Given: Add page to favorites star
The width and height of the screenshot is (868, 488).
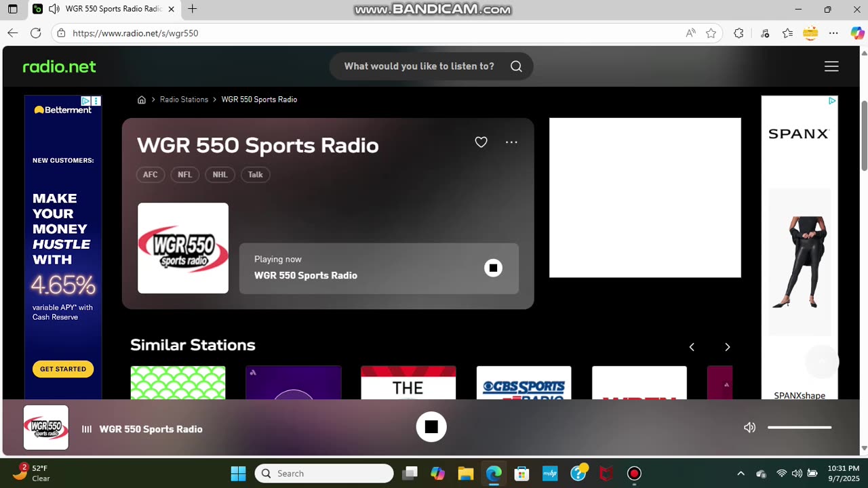Looking at the screenshot, I should (x=711, y=33).
